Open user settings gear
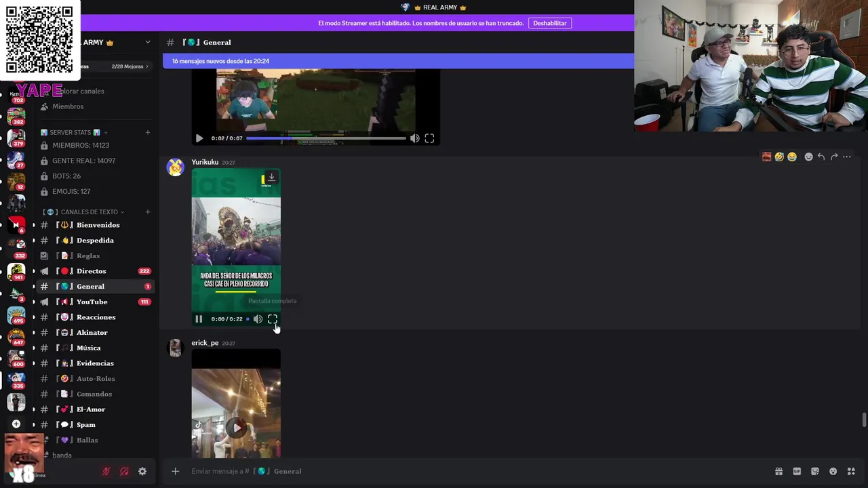The image size is (868, 488). point(142,472)
